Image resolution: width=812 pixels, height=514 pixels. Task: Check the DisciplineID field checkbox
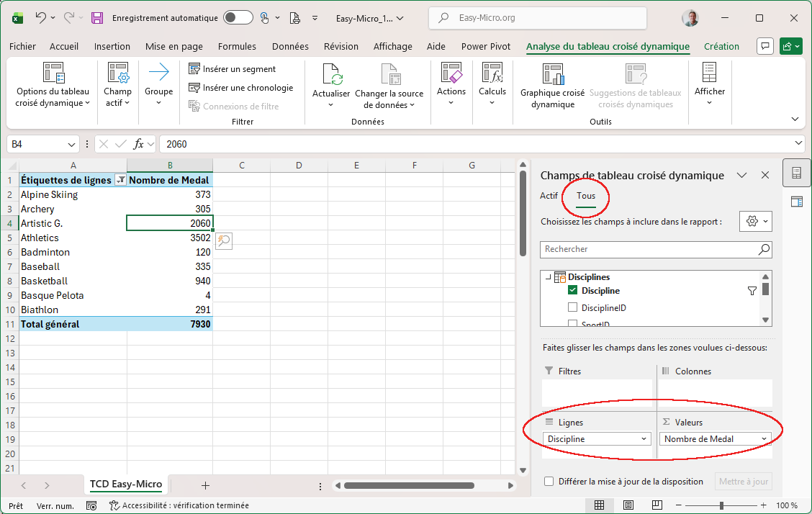pos(573,307)
